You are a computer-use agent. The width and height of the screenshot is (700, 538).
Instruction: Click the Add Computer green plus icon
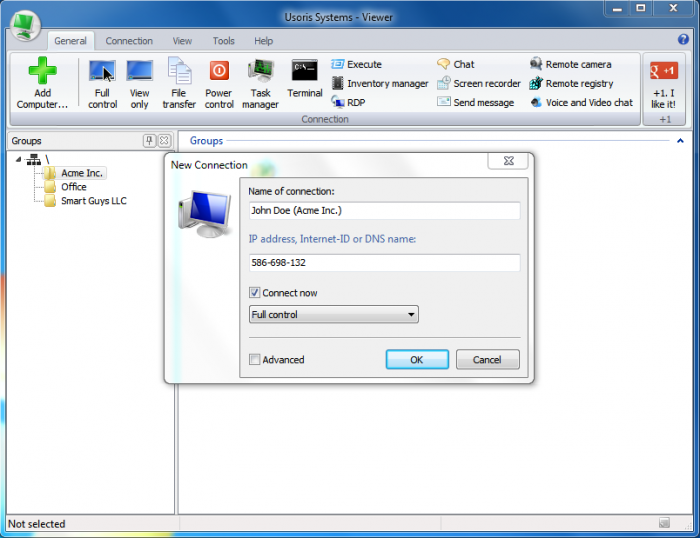[42, 73]
